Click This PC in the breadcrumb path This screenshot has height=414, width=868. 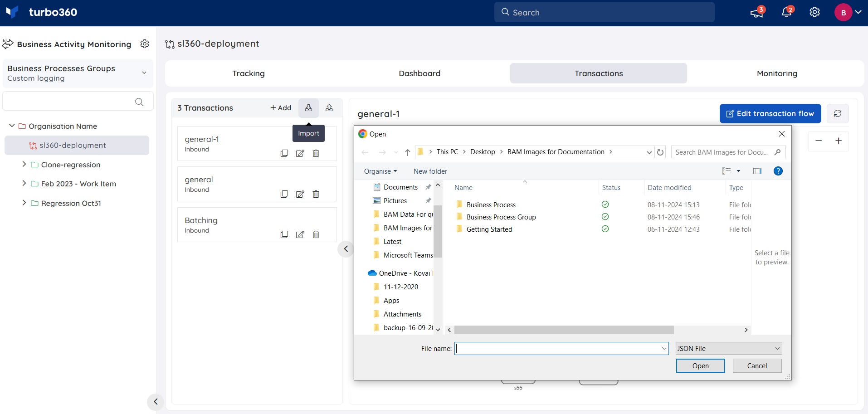point(447,152)
